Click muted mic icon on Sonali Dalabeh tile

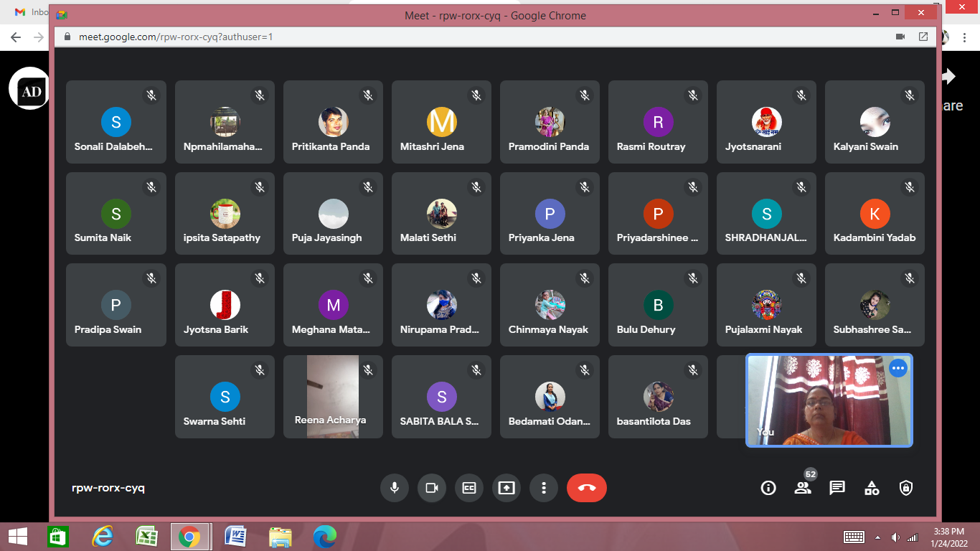point(151,95)
